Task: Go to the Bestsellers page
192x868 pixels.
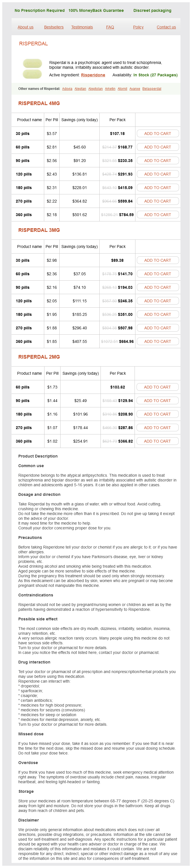Action: pyautogui.click(x=54, y=27)
